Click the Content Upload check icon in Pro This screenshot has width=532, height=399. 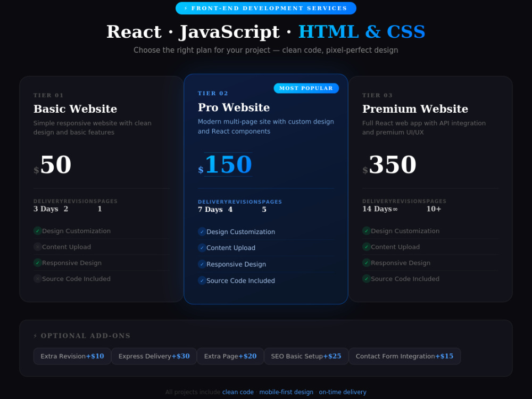coord(202,248)
